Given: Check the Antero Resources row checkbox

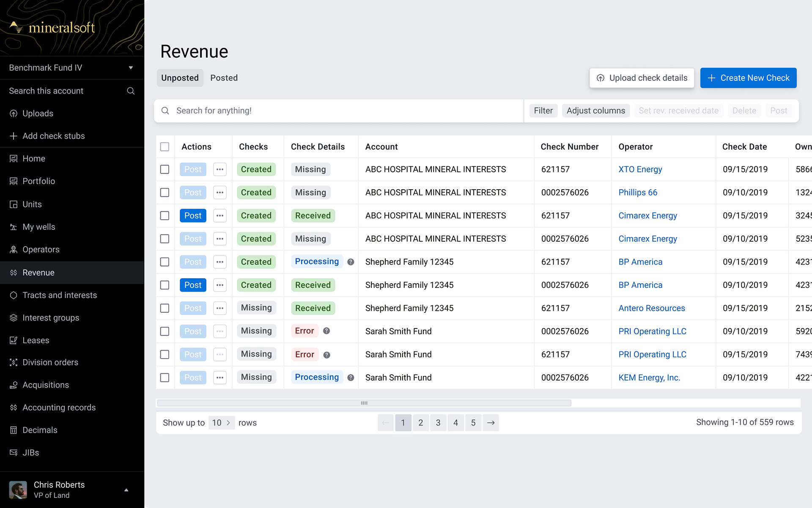Looking at the screenshot, I should 165,308.
